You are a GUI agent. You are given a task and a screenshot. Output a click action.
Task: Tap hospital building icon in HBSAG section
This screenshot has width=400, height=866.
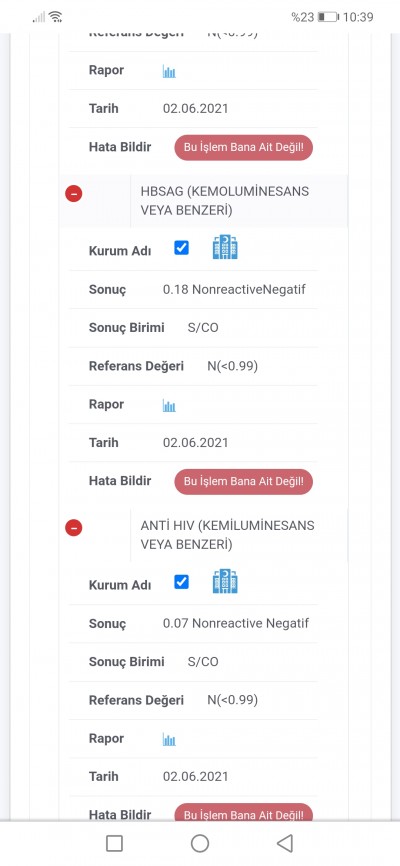click(x=225, y=247)
